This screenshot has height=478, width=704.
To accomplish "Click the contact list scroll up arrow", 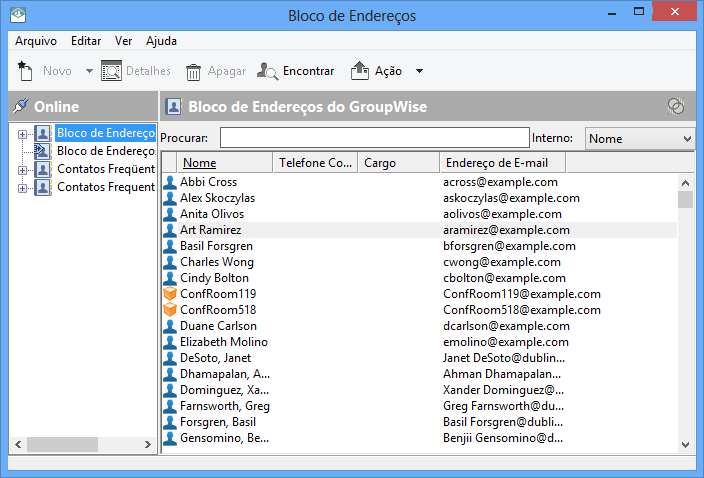I will pyautogui.click(x=685, y=183).
